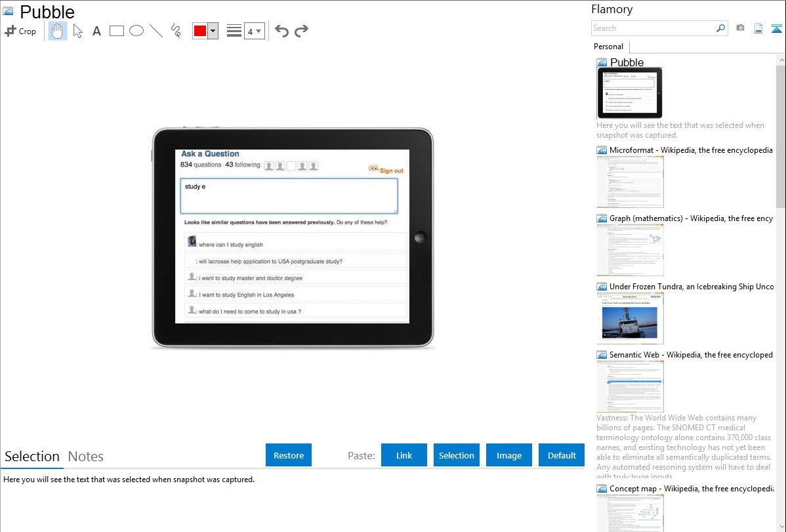Select the straight line tool

click(156, 31)
